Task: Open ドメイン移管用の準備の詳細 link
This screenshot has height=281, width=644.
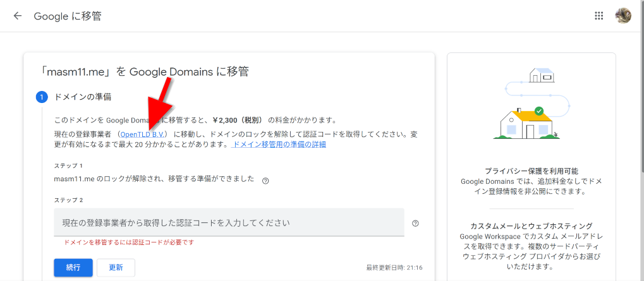Action: 279,145
